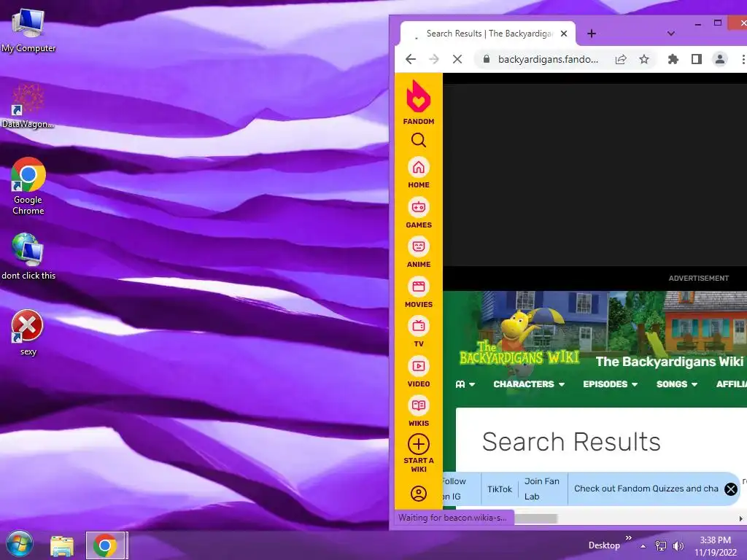This screenshot has width=747, height=560.
Task: Go back in Chrome browser
Action: 411,59
